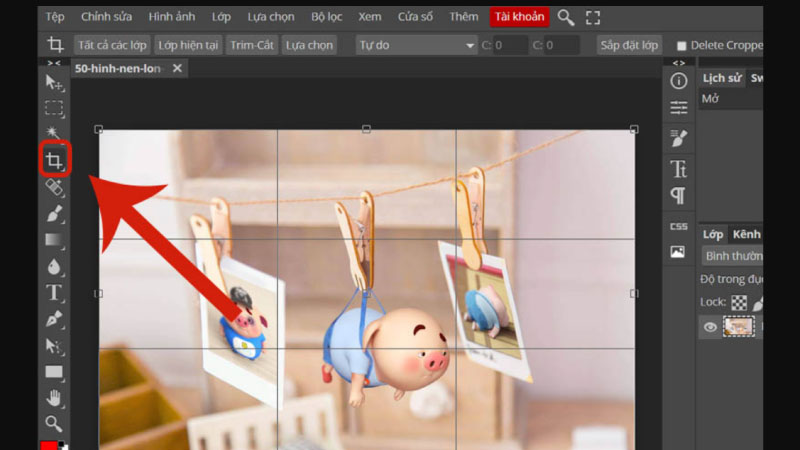Open the red foreground color swatch
The width and height of the screenshot is (800, 450).
(49, 445)
